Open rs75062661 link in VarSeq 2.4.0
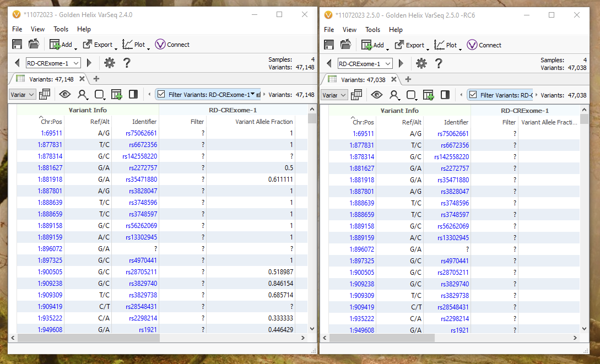The width and height of the screenshot is (600, 364). click(141, 133)
